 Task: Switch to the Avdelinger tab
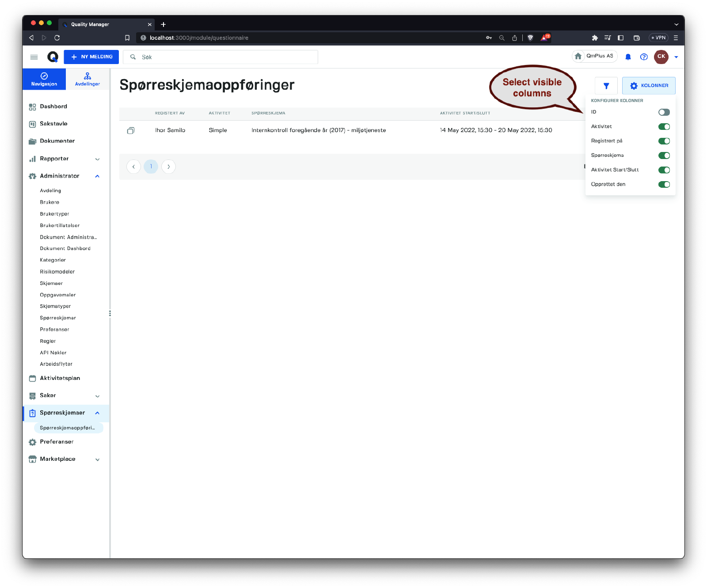pyautogui.click(x=87, y=79)
